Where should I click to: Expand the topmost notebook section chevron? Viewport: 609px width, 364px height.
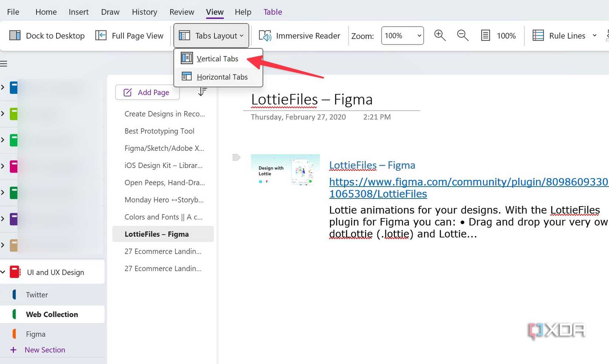[x=4, y=88]
